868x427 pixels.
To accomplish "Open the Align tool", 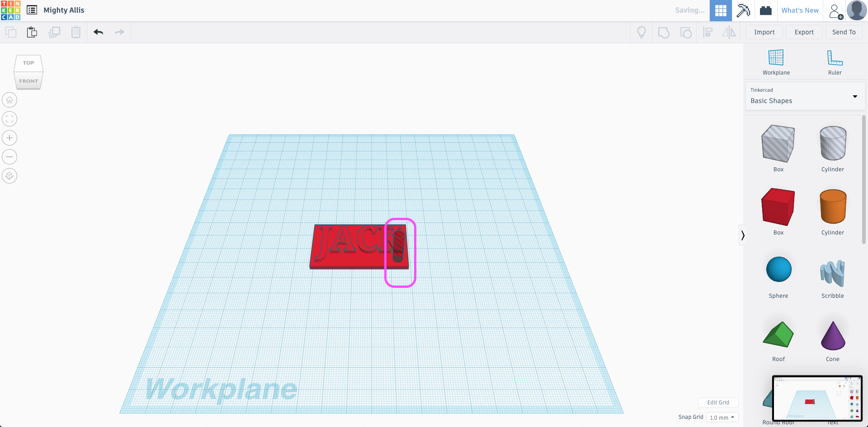I will 708,32.
